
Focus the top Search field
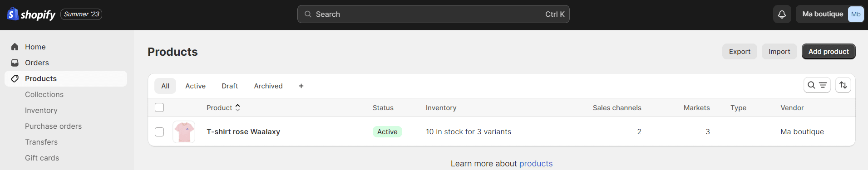[434, 14]
